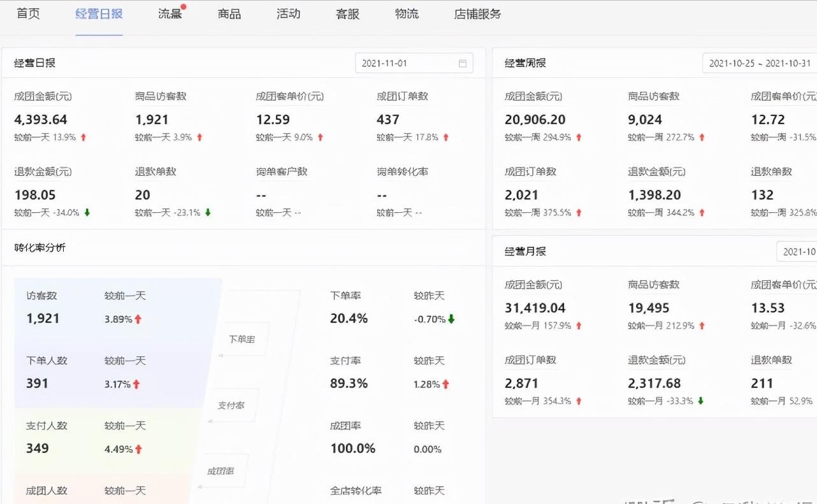The image size is (817, 504).
Task: Click the up arrow beside monthly 157.9%
Action: [x=579, y=326]
